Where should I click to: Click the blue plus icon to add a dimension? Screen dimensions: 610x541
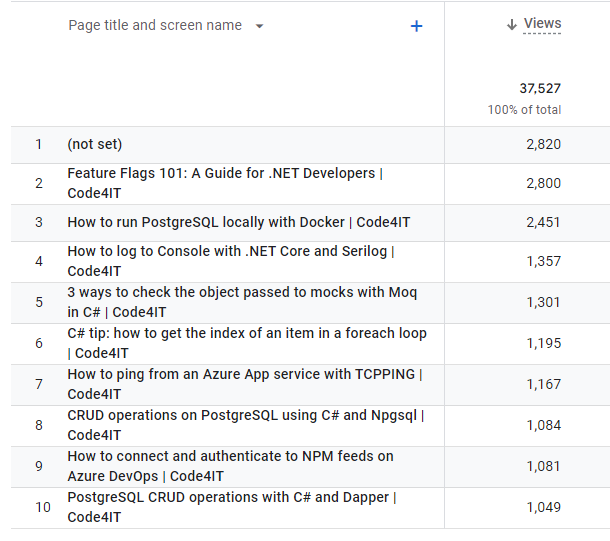pos(416,26)
